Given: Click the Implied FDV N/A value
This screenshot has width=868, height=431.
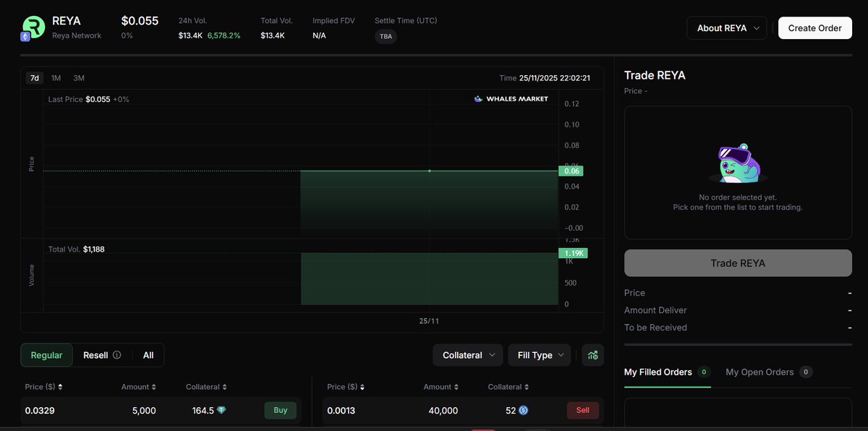Looking at the screenshot, I should click(319, 35).
